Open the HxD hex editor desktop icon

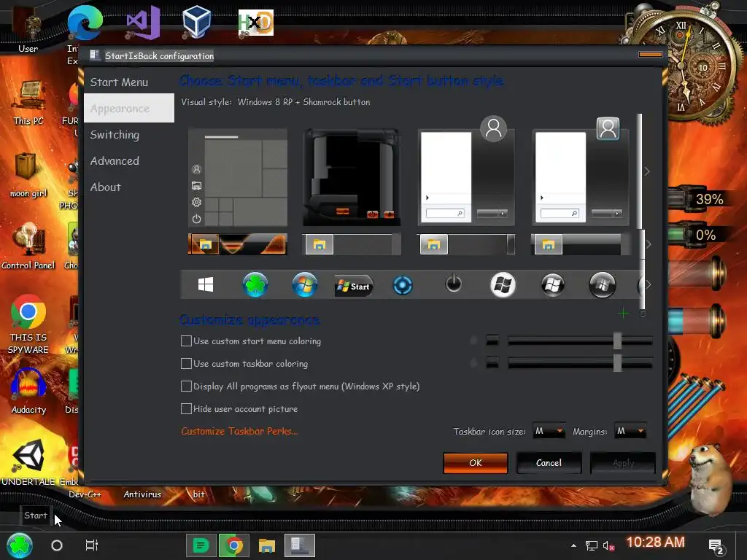(x=256, y=23)
